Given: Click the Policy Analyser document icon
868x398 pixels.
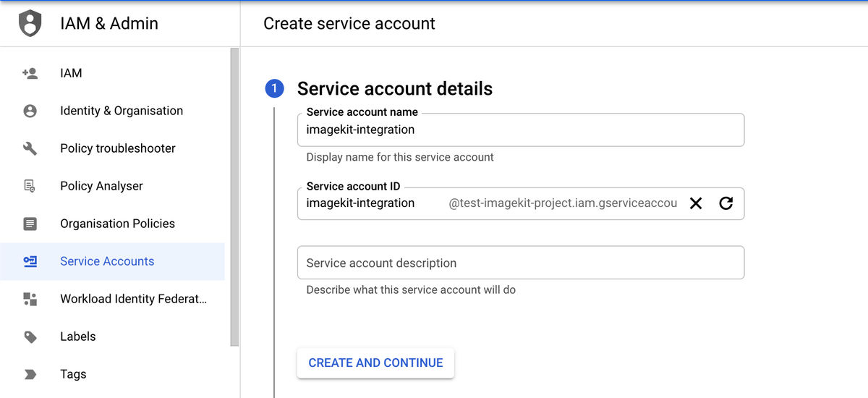Looking at the screenshot, I should click(x=30, y=186).
